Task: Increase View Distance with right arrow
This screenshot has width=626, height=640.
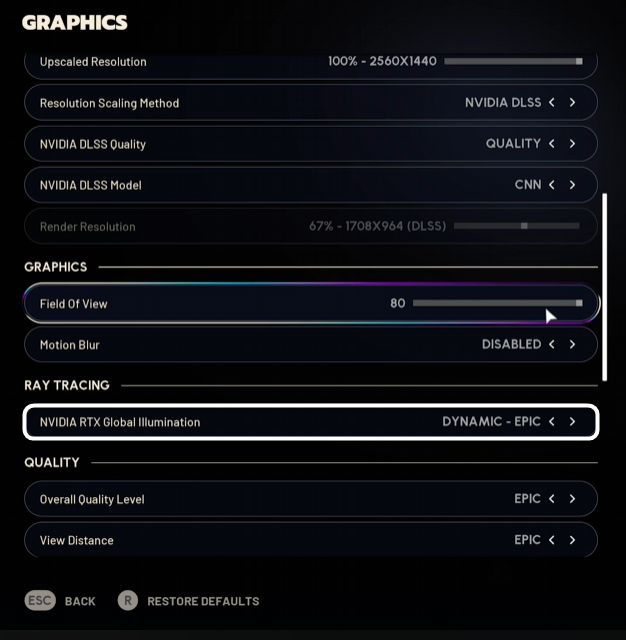Action: pos(572,540)
